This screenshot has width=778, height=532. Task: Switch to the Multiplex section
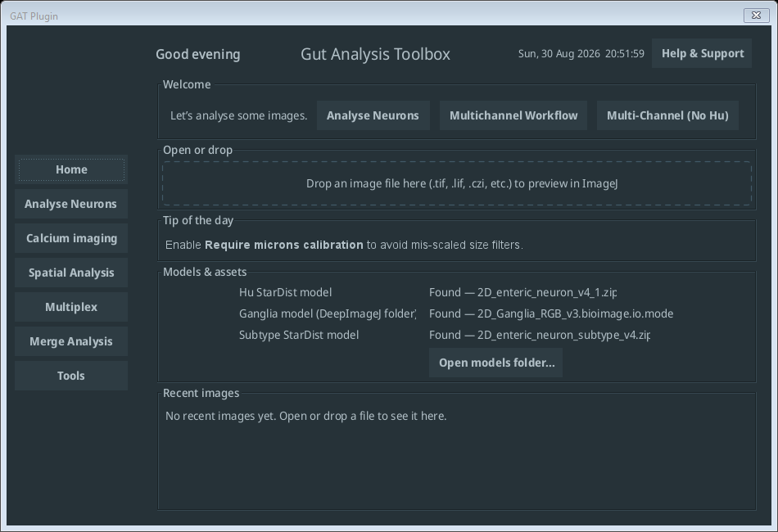point(71,307)
